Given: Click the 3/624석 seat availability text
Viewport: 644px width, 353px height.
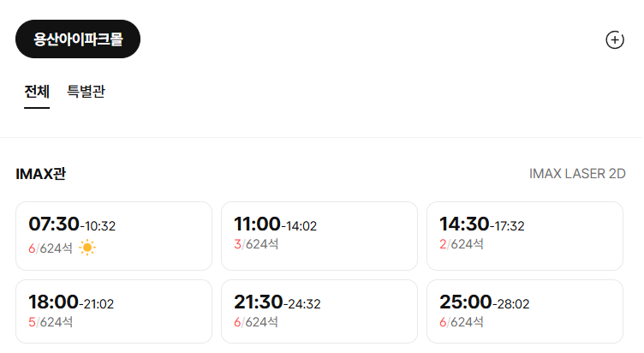Looking at the screenshot, I should pyautogui.click(x=256, y=244).
